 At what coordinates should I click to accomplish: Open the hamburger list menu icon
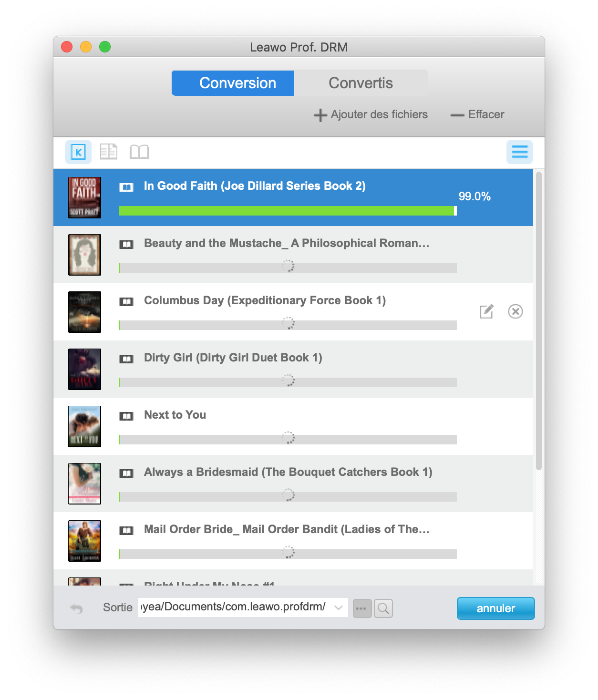pyautogui.click(x=520, y=152)
